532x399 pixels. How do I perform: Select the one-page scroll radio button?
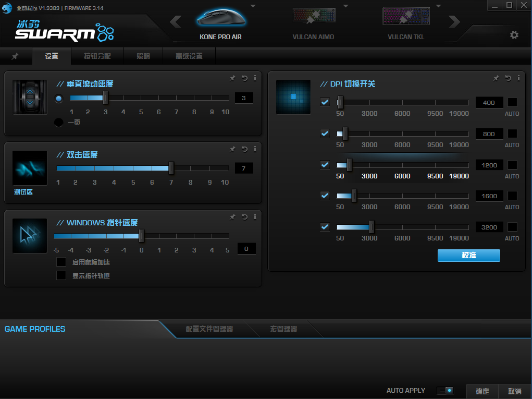(59, 122)
